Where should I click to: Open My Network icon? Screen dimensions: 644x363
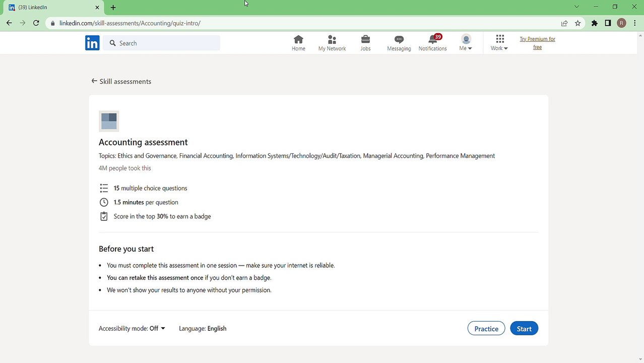tap(332, 40)
